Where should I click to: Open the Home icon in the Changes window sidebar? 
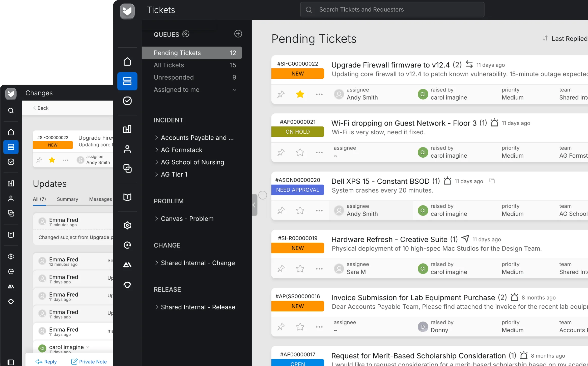(x=11, y=132)
